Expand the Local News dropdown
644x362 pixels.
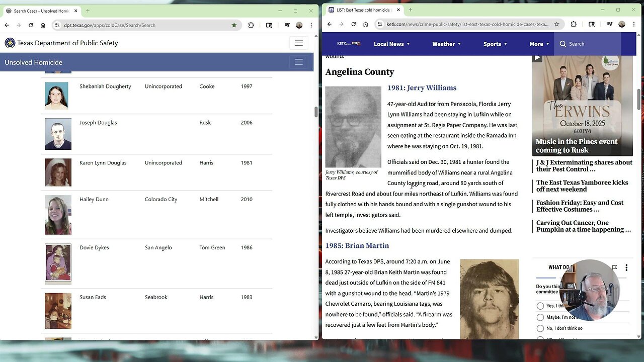pyautogui.click(x=392, y=44)
